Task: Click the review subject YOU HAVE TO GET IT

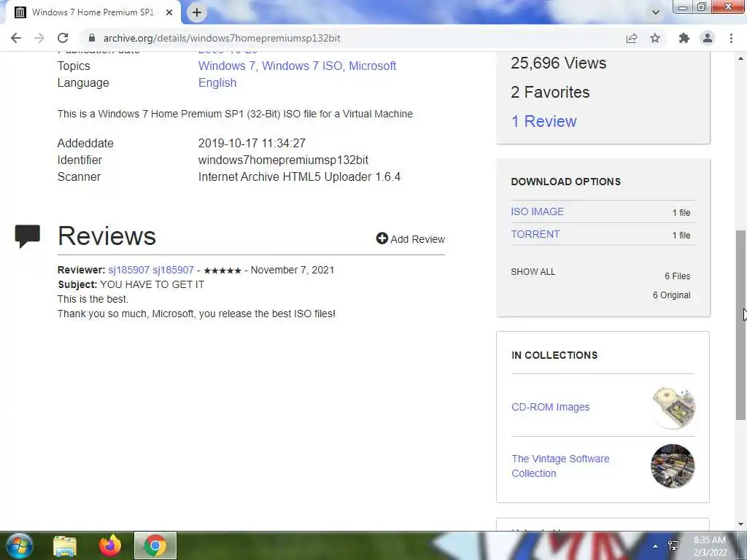Action: [x=152, y=285]
